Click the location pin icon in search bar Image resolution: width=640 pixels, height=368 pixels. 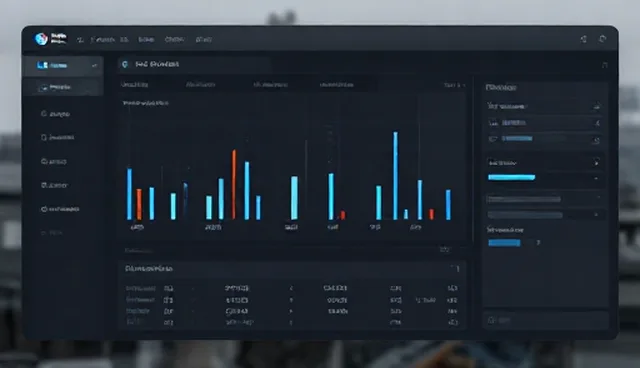click(x=125, y=64)
